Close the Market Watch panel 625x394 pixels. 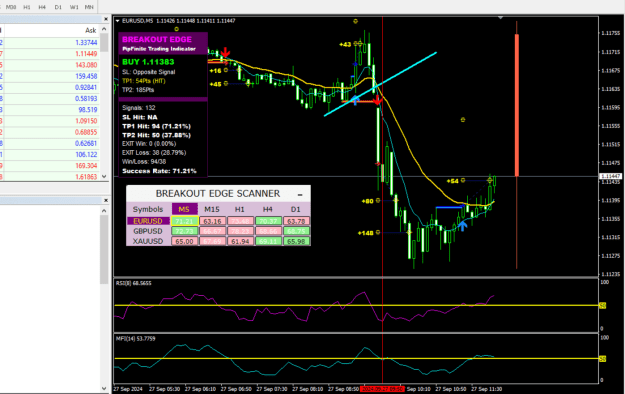[x=106, y=19]
